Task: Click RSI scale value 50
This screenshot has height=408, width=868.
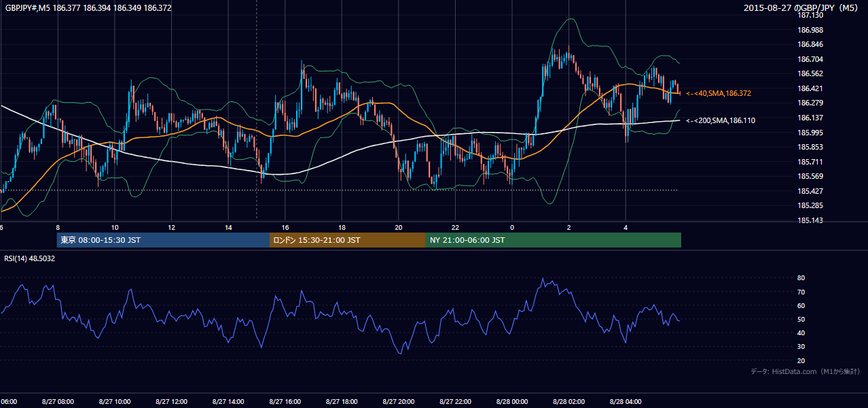Action: click(801, 319)
